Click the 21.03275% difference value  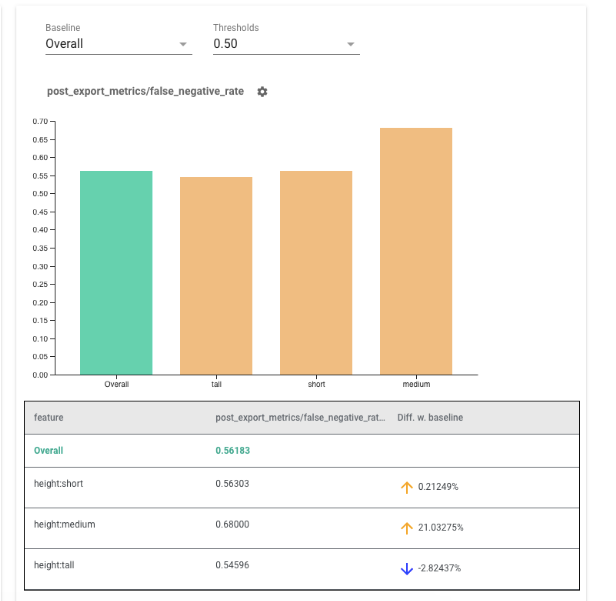click(441, 528)
